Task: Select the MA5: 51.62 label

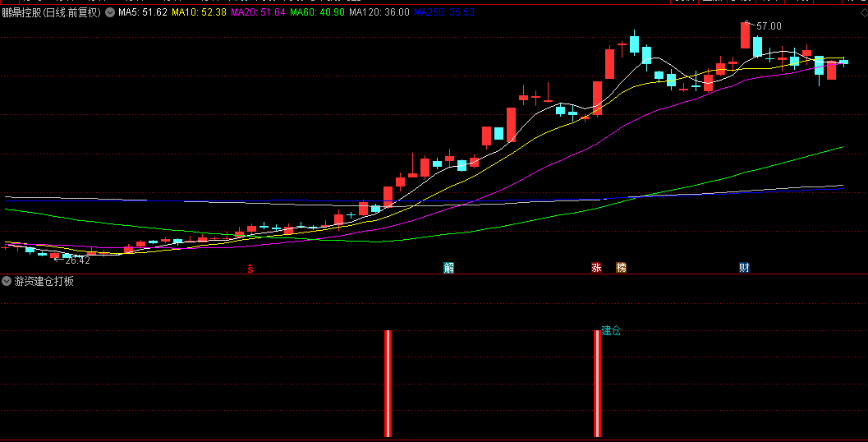Action: [143, 12]
